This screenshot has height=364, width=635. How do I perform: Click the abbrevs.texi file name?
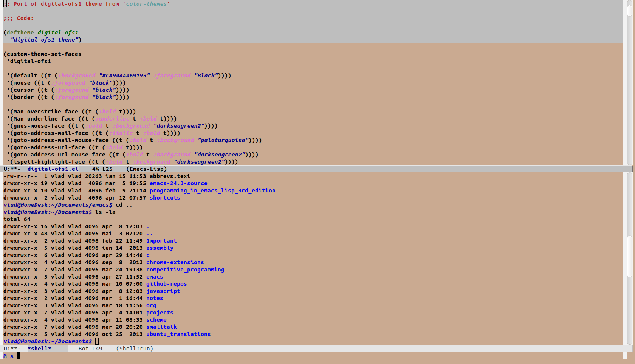pos(170,176)
